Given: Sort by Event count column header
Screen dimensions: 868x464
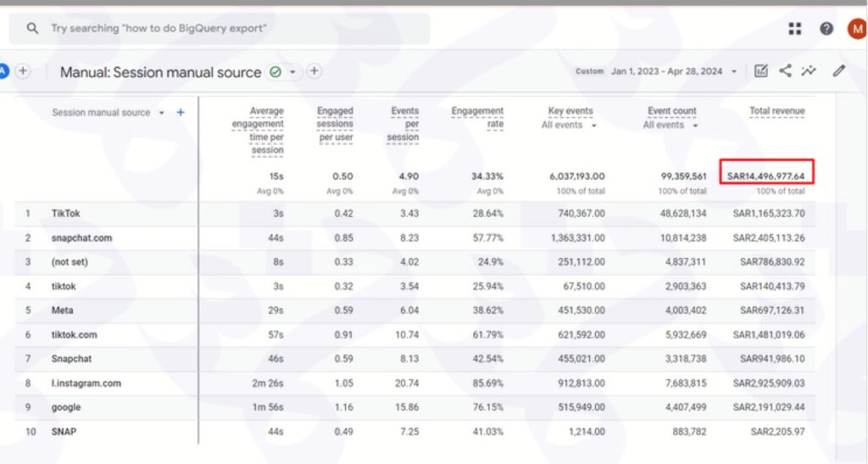Looking at the screenshot, I should 671,111.
